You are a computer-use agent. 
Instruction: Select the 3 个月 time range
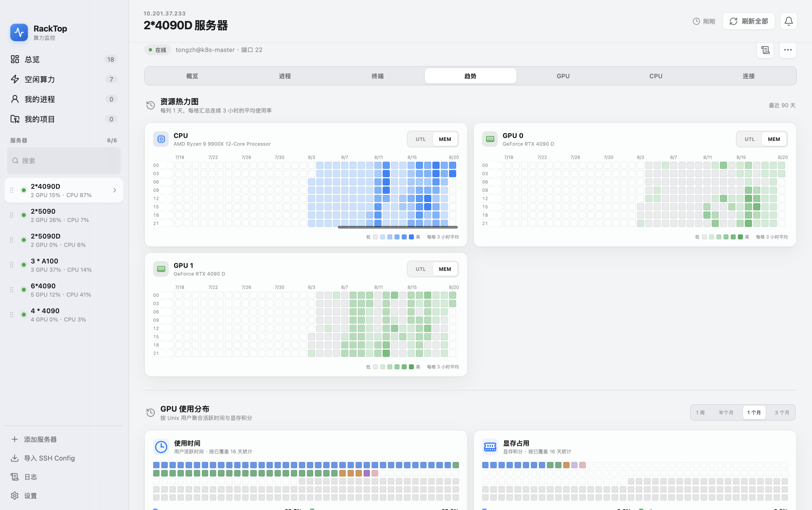pos(782,413)
